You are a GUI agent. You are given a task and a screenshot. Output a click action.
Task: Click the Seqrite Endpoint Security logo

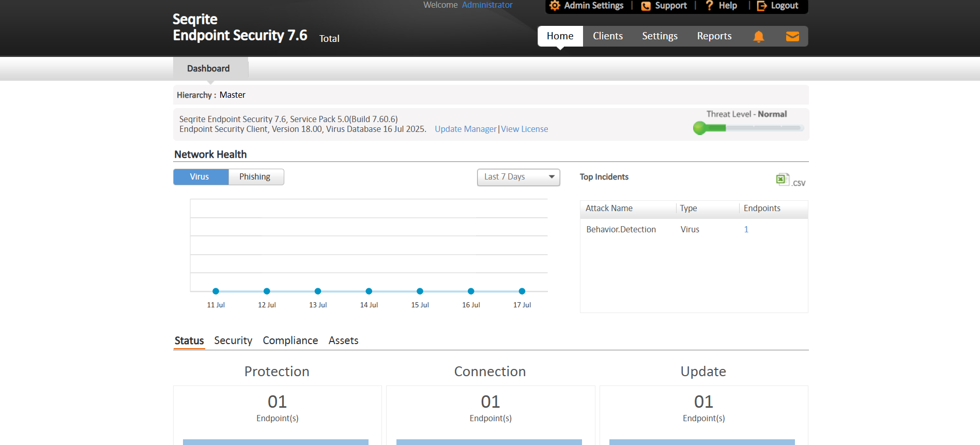240,27
